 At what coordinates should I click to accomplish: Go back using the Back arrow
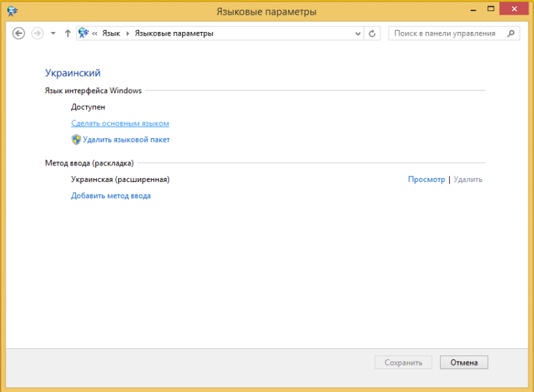coord(19,33)
